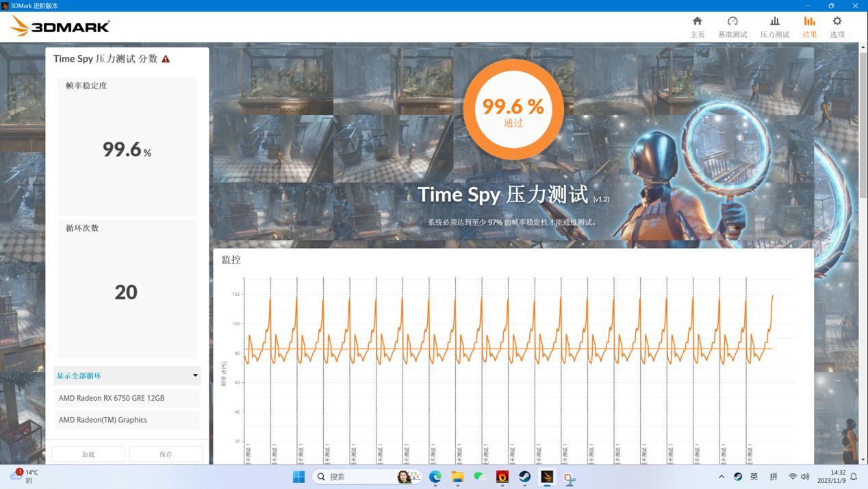Open the 主页 home tab

[697, 27]
